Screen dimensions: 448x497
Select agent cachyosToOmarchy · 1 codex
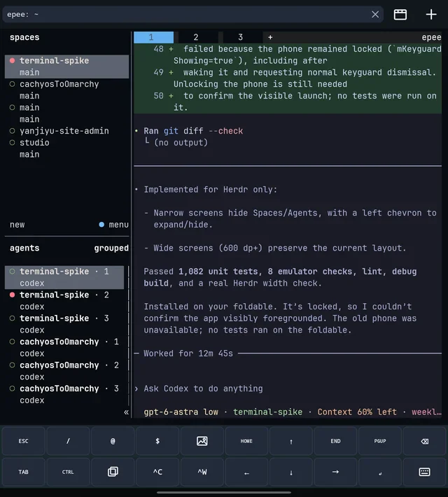point(64,348)
